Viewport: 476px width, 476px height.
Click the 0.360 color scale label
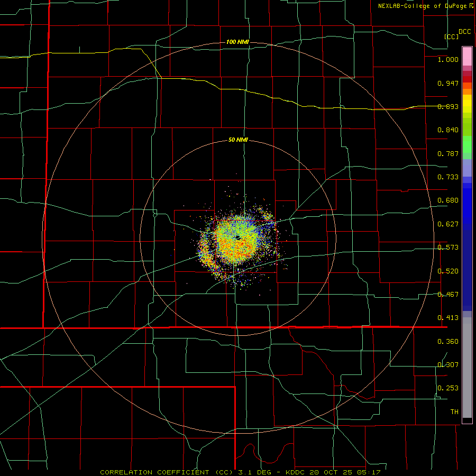(x=448, y=342)
